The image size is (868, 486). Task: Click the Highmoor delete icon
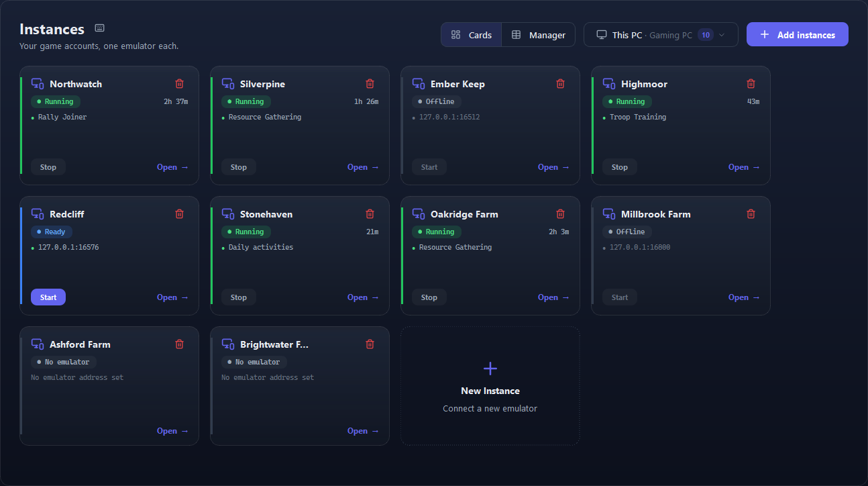coord(751,84)
